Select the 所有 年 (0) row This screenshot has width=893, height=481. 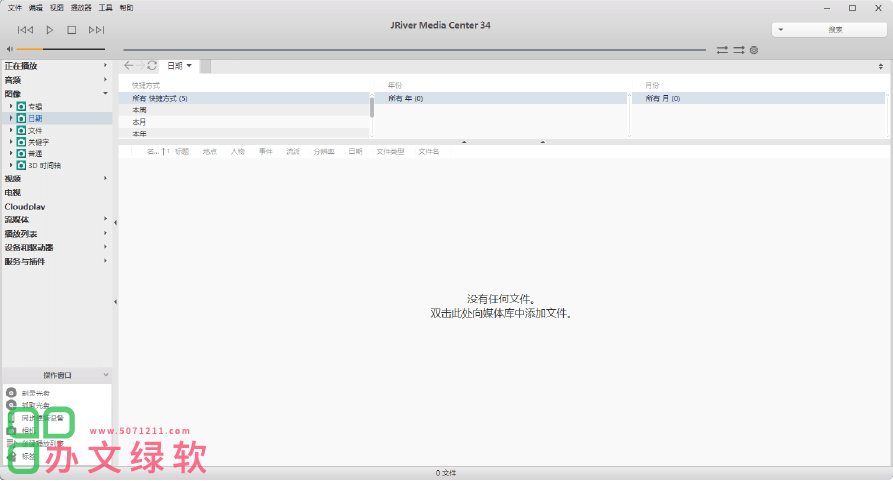pos(501,98)
